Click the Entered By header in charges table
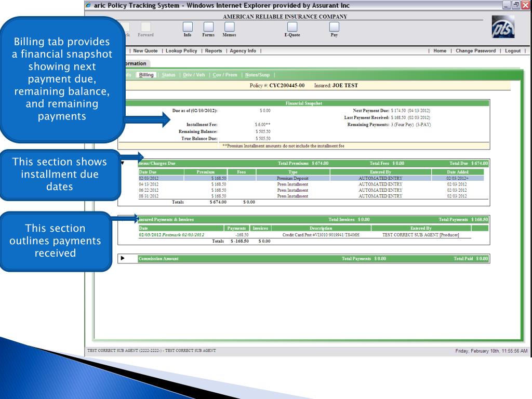 pyautogui.click(x=380, y=172)
